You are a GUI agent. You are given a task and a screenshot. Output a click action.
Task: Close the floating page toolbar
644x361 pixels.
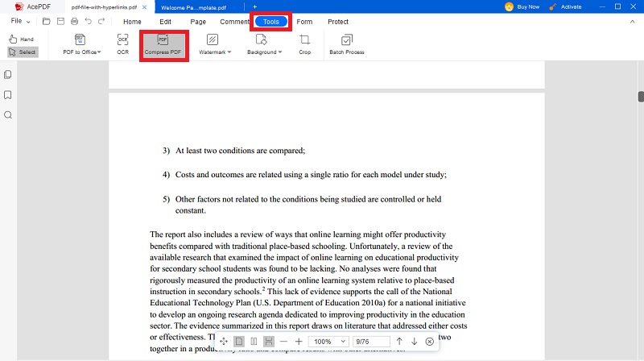pos(430,342)
